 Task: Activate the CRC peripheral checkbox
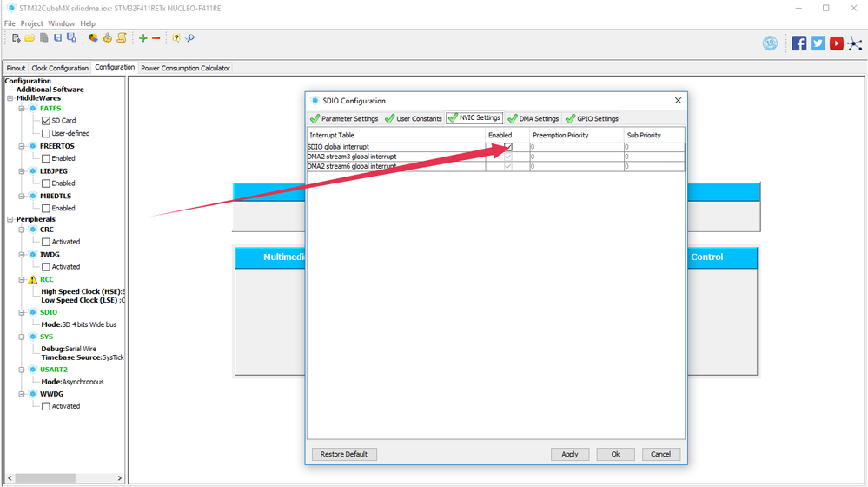coord(46,242)
